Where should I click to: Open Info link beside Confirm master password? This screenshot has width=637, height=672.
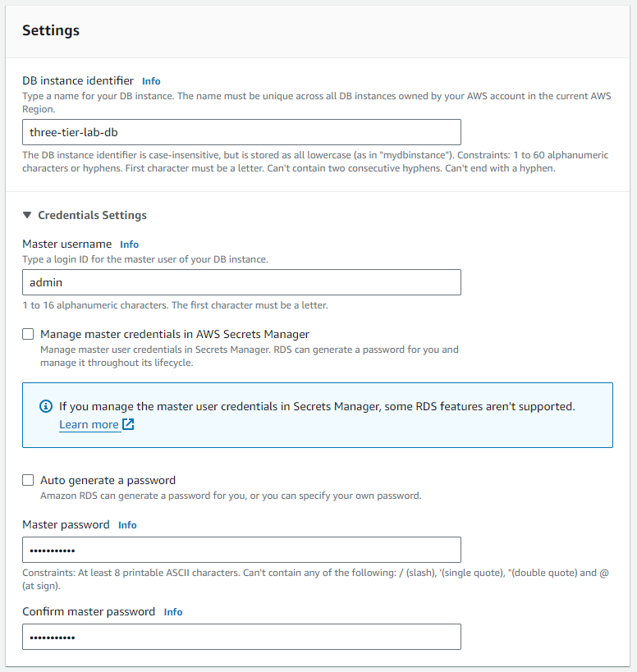tap(173, 612)
